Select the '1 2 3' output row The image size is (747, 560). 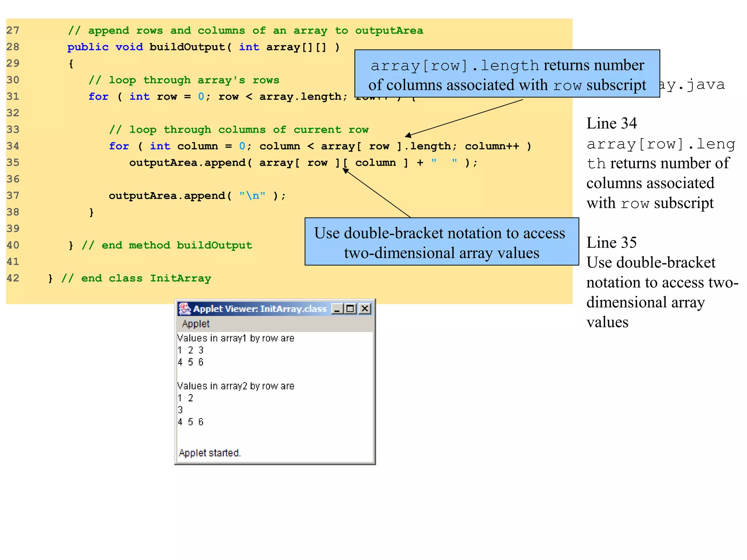click(190, 350)
